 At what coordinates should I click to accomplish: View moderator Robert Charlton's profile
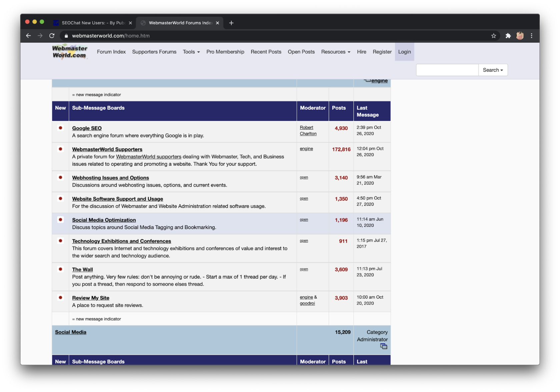[308, 131]
